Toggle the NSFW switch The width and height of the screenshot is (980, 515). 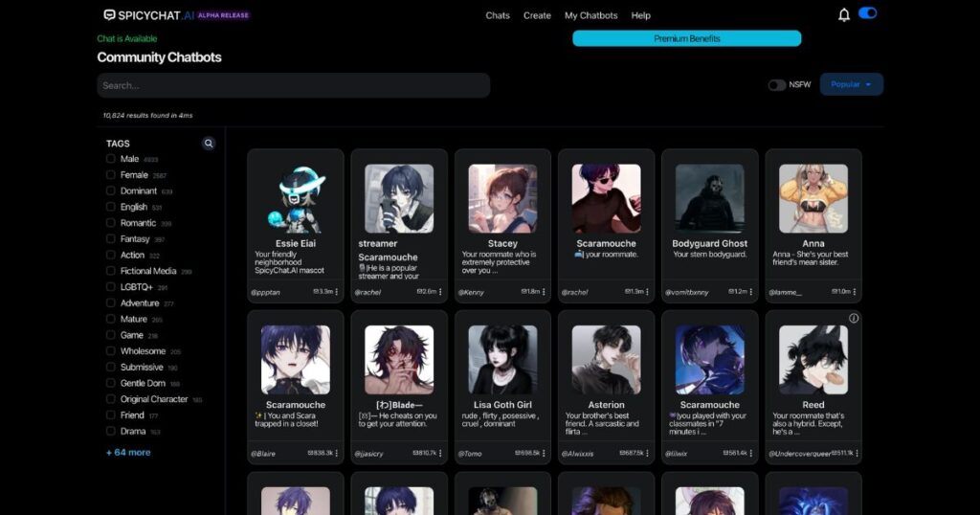coord(776,85)
